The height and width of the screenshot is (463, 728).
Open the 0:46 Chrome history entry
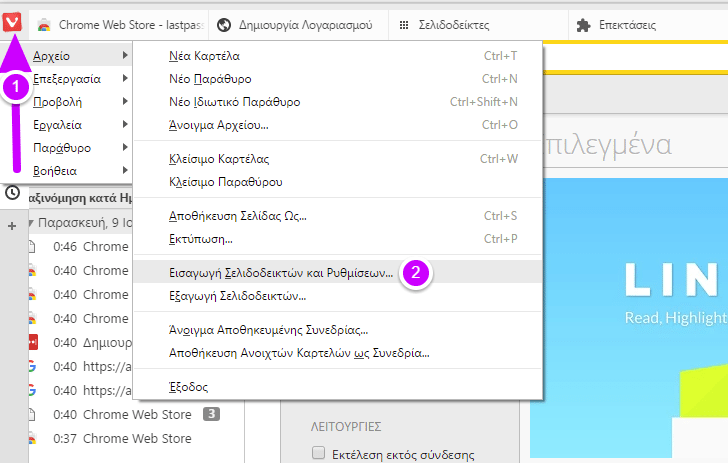81,247
